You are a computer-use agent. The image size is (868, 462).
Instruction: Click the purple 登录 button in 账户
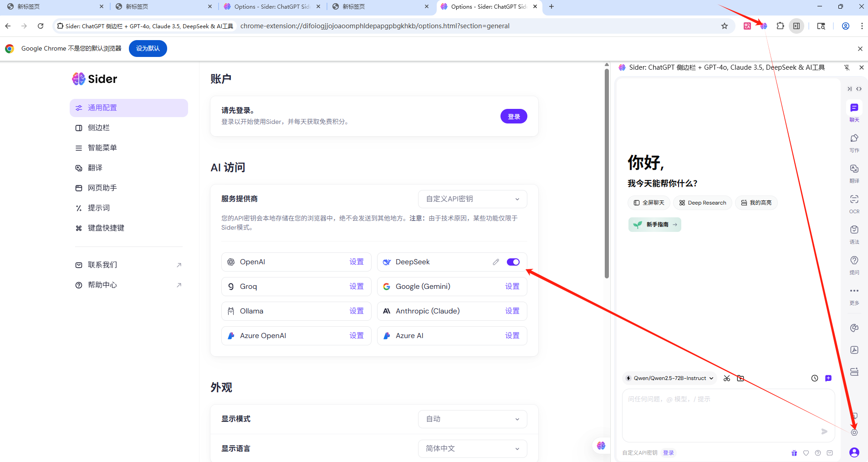(x=514, y=117)
